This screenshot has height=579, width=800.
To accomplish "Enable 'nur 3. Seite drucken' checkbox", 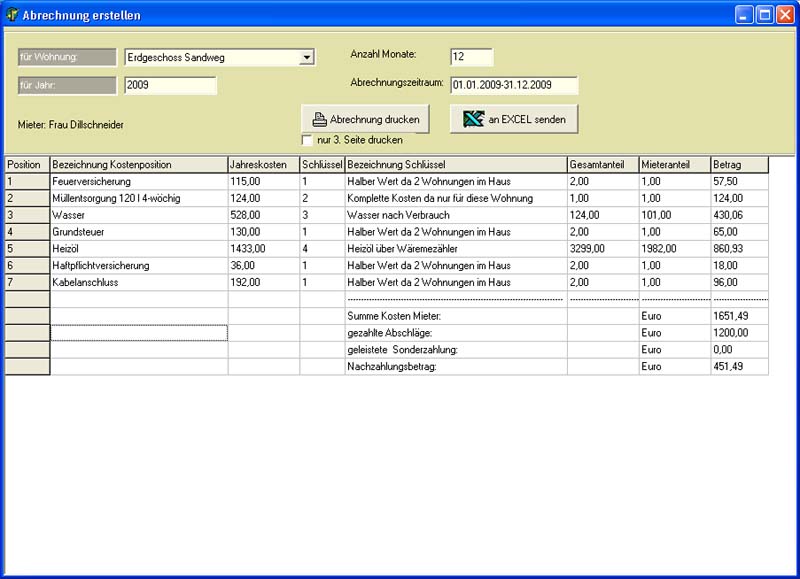I will tap(307, 140).
